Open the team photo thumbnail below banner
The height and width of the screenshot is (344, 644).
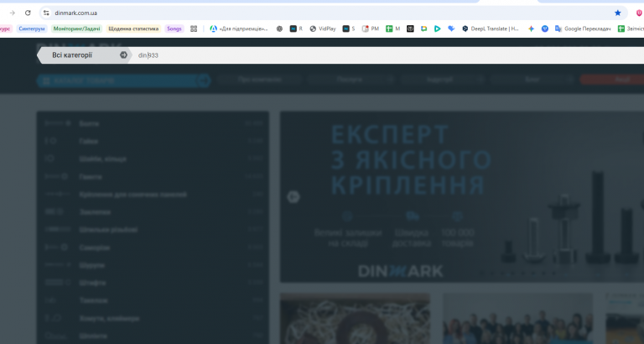[518, 319]
